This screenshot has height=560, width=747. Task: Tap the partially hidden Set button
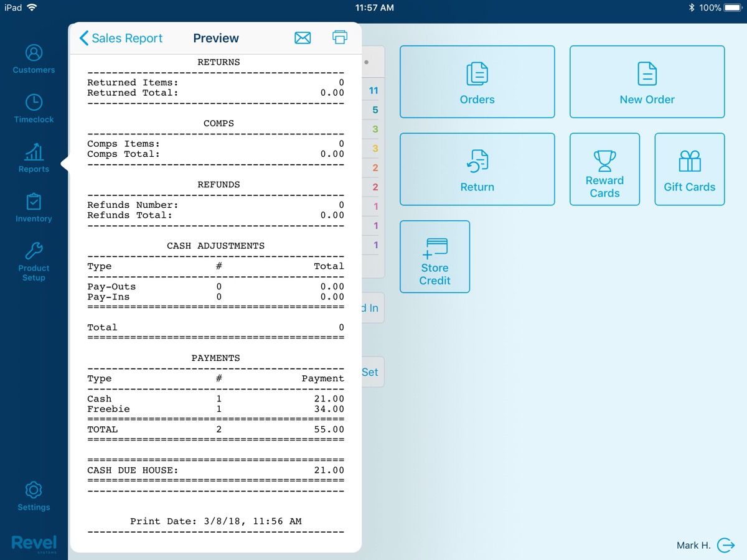(x=371, y=372)
